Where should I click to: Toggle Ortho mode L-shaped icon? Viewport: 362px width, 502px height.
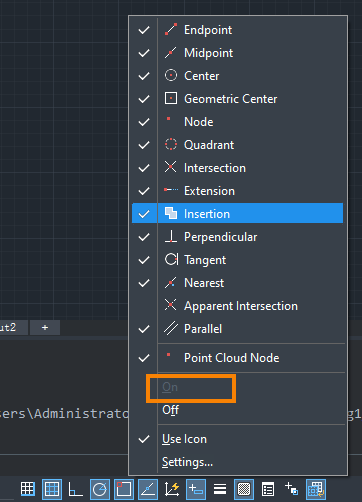pyautogui.click(x=75, y=489)
